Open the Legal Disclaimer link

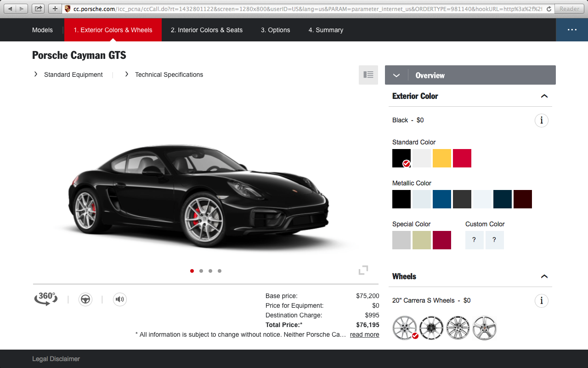click(56, 359)
